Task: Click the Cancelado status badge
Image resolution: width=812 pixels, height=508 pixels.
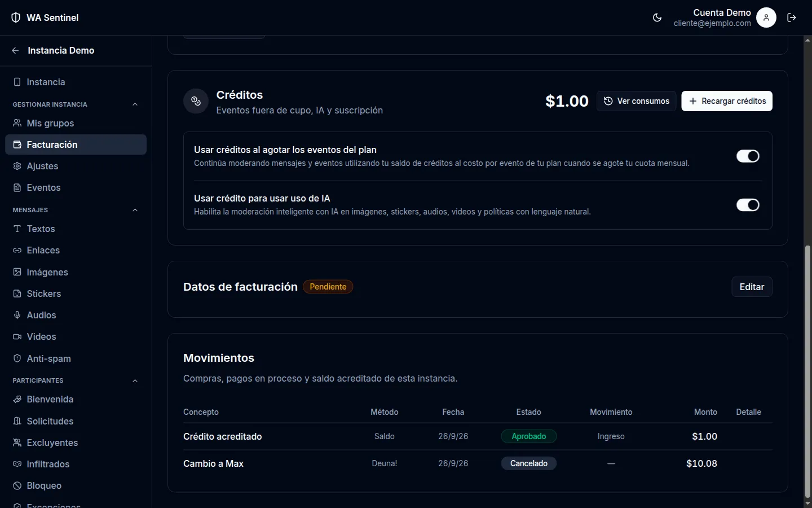Action: click(x=529, y=463)
